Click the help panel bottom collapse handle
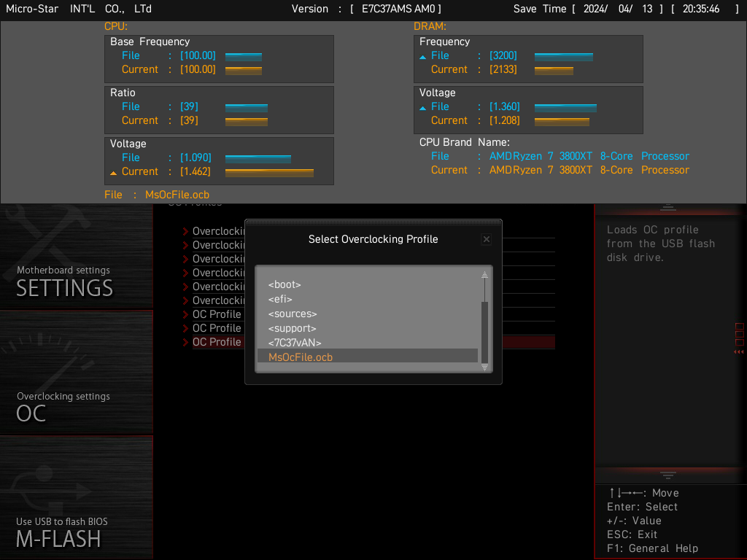Viewport: 747px width, 560px height. (x=668, y=475)
